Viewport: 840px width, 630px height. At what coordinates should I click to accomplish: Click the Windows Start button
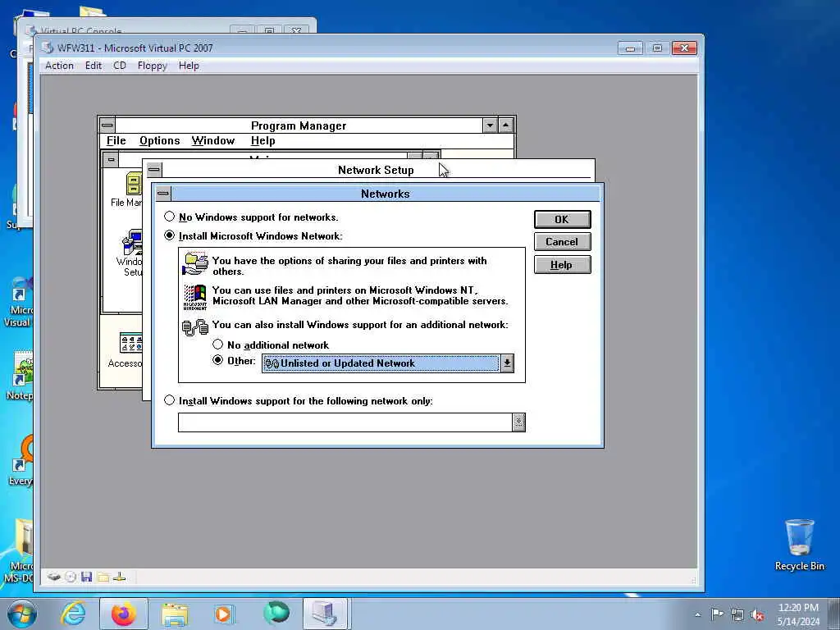click(22, 614)
